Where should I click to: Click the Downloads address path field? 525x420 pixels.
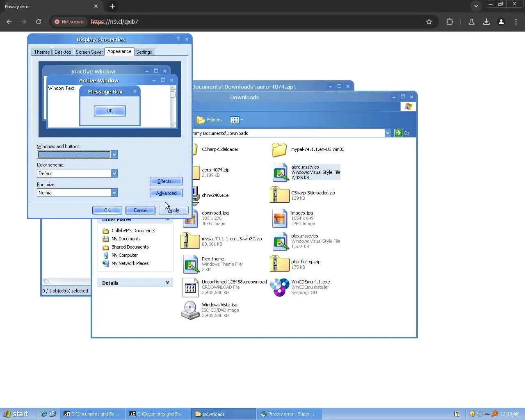pos(288,133)
